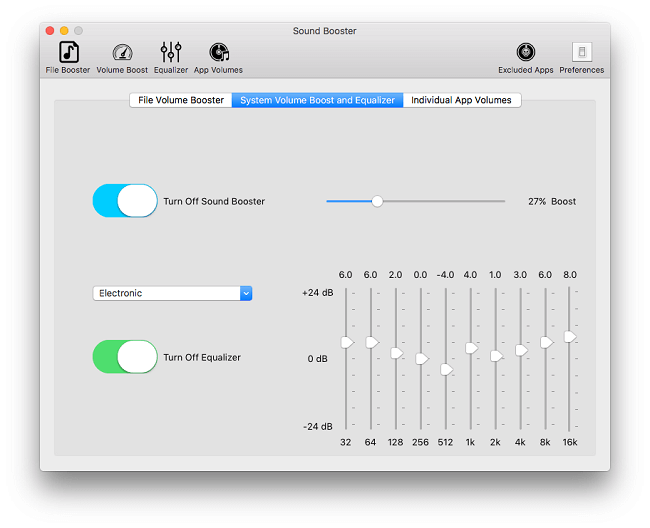Click the 32 Hz equalizer slider knob
650x528 pixels.
tap(347, 342)
